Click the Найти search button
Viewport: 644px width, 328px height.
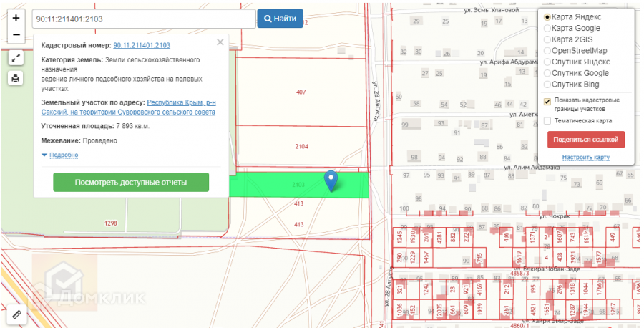coord(280,19)
